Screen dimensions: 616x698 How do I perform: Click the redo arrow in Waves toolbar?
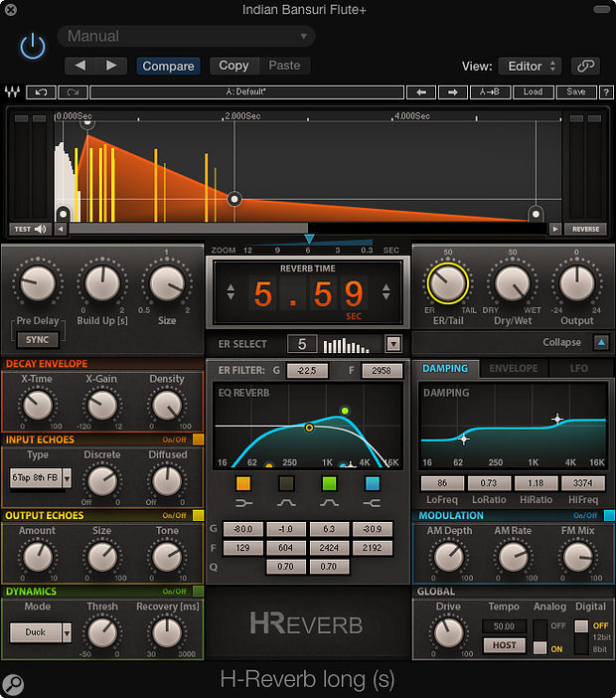(73, 92)
